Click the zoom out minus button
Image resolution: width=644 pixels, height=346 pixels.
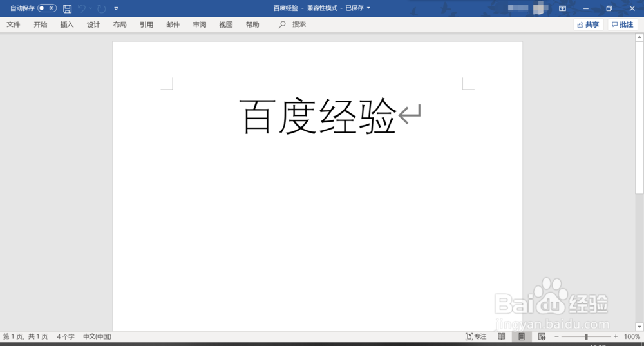(557, 336)
